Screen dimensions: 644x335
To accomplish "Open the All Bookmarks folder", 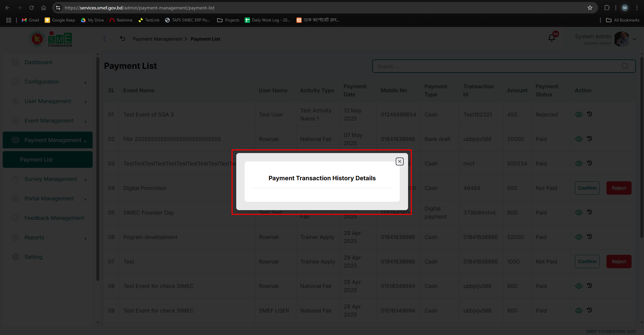I will [623, 20].
